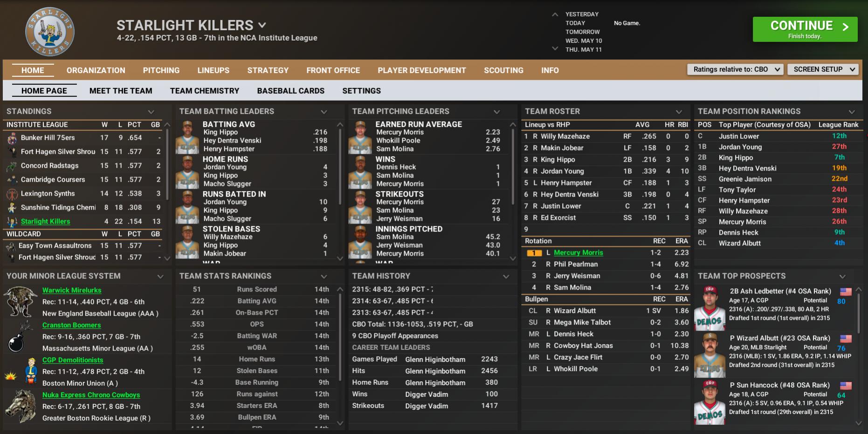Click the up arrow above the schedule dates

point(555,14)
